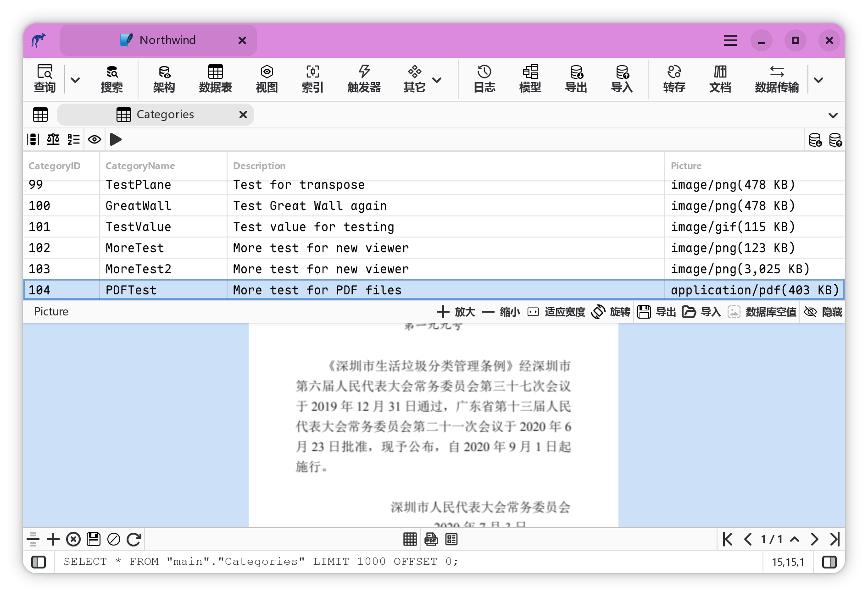Start a 数据传输 (Data Transfer)
This screenshot has width=868, height=596.
777,79
